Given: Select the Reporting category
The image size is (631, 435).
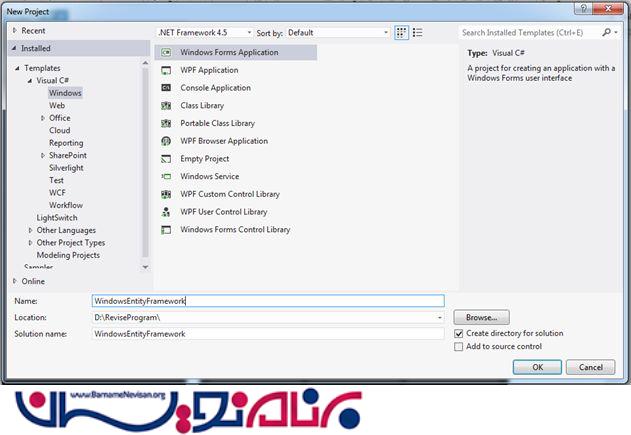Looking at the screenshot, I should click(x=66, y=143).
